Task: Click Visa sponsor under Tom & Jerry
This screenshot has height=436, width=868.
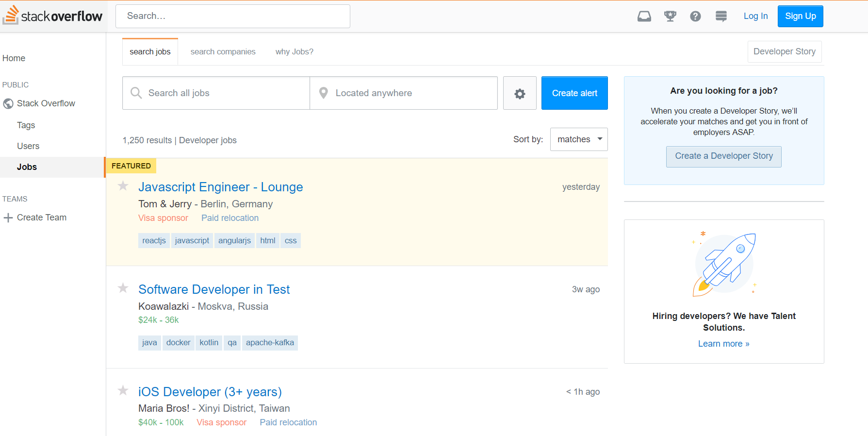Action: pyautogui.click(x=163, y=218)
